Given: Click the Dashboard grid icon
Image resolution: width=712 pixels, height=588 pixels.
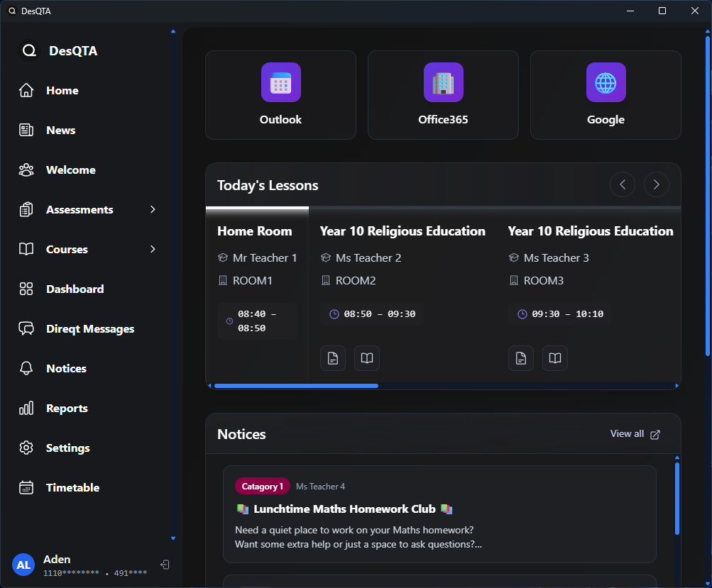Looking at the screenshot, I should [26, 289].
